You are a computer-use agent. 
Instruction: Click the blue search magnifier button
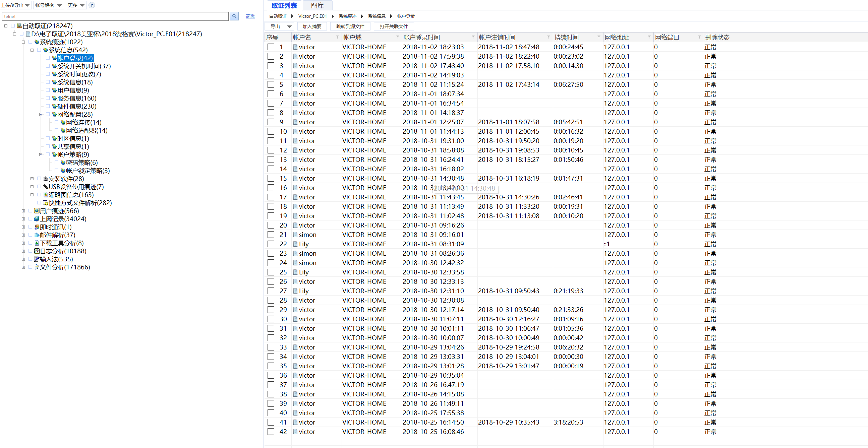[234, 16]
